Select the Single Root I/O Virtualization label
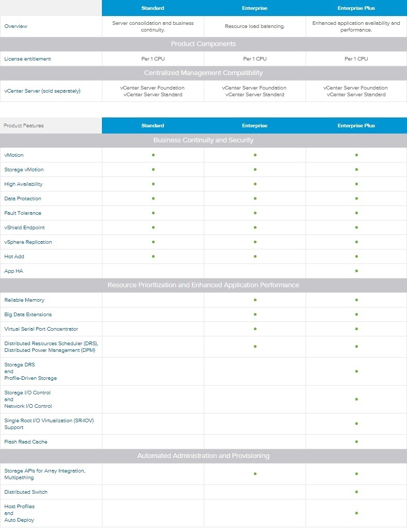 pos(49,424)
